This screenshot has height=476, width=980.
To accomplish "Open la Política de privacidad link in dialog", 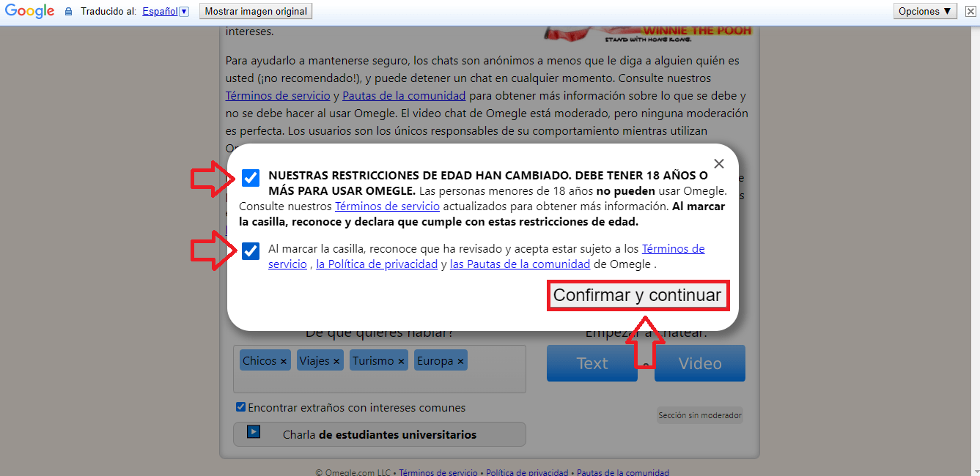I will 377,264.
